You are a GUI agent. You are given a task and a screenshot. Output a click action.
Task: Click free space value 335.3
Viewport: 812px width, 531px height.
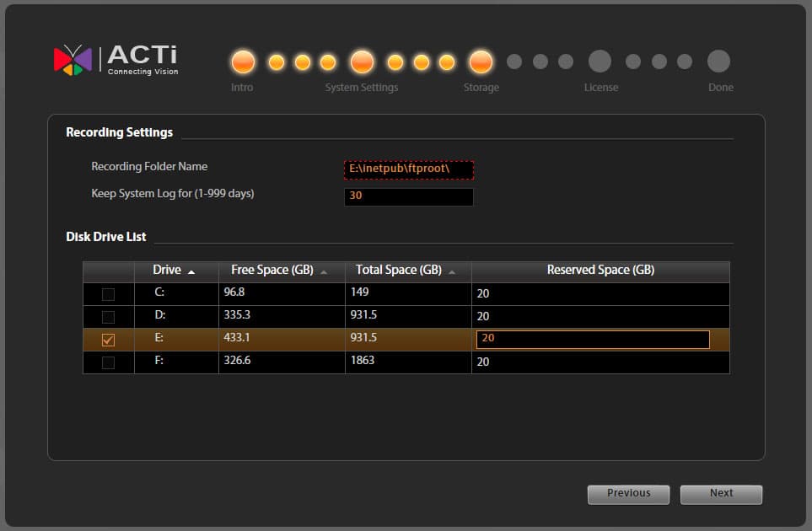pyautogui.click(x=237, y=315)
